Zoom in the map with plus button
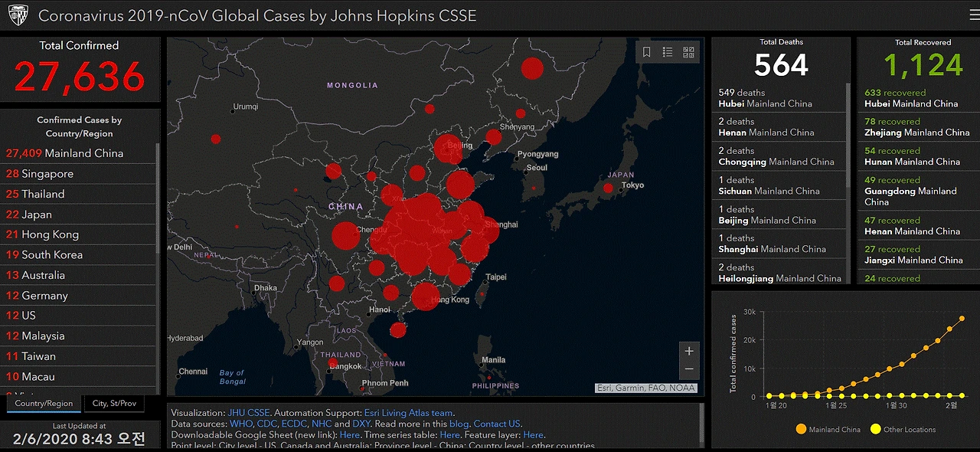 point(689,351)
